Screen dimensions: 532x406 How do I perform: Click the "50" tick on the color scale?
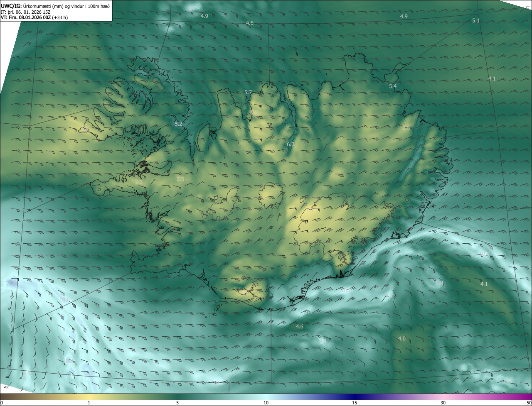[529, 403]
